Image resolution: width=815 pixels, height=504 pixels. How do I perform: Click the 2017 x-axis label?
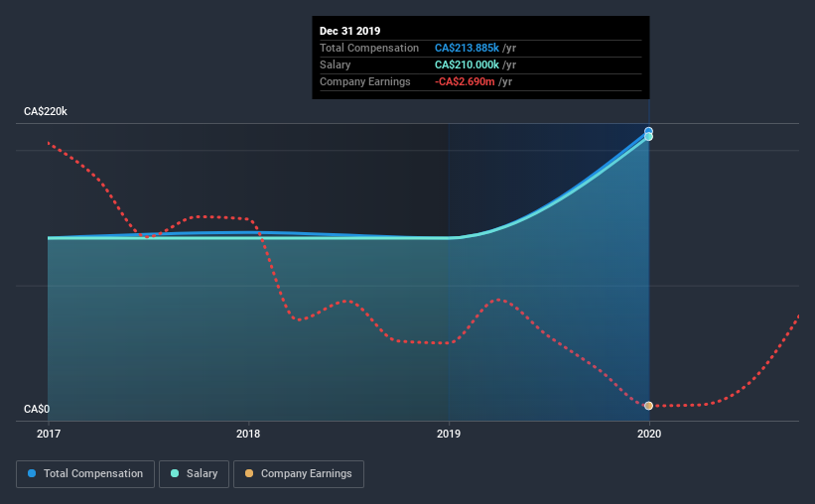click(49, 434)
